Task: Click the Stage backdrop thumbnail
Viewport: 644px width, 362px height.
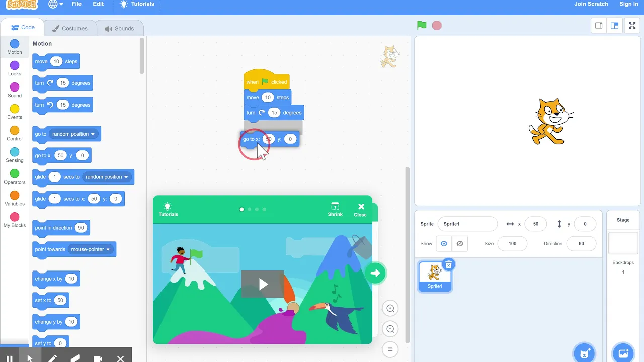Action: pos(623,243)
